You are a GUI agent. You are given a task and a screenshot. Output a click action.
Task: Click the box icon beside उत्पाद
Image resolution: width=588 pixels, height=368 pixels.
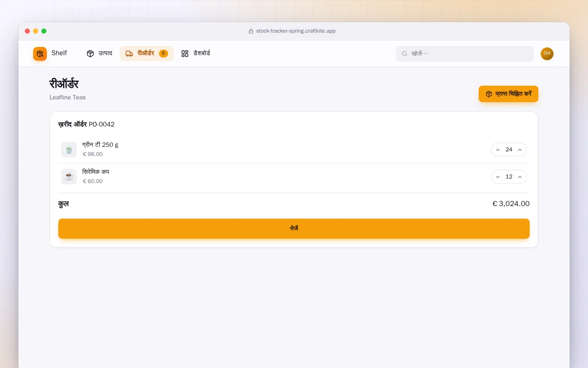(90, 53)
